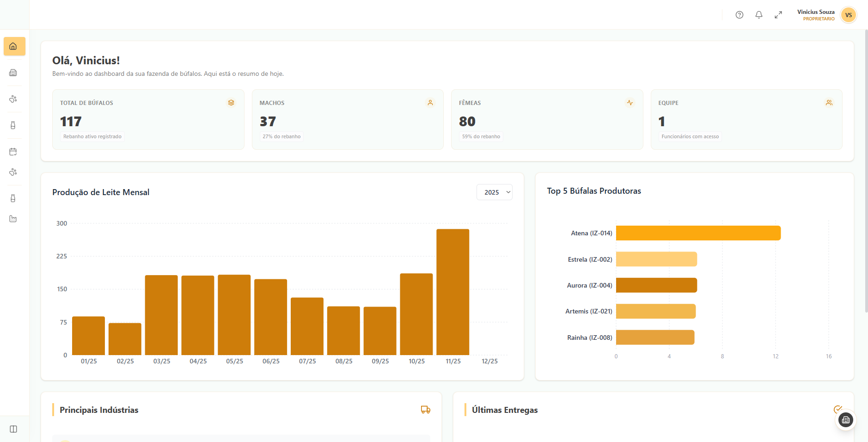Click the help question-mark icon in top bar
This screenshot has width=868, height=442.
739,14
